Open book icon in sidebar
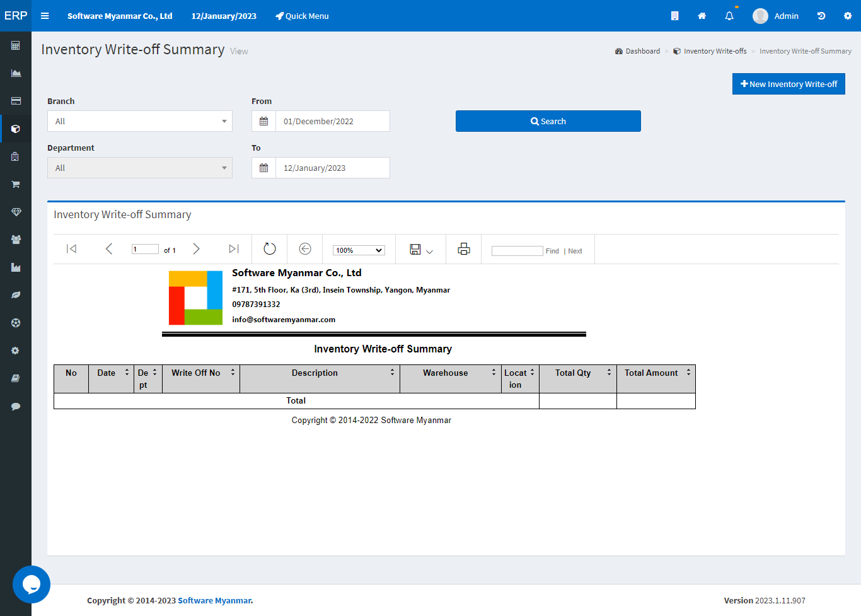 coord(16,378)
